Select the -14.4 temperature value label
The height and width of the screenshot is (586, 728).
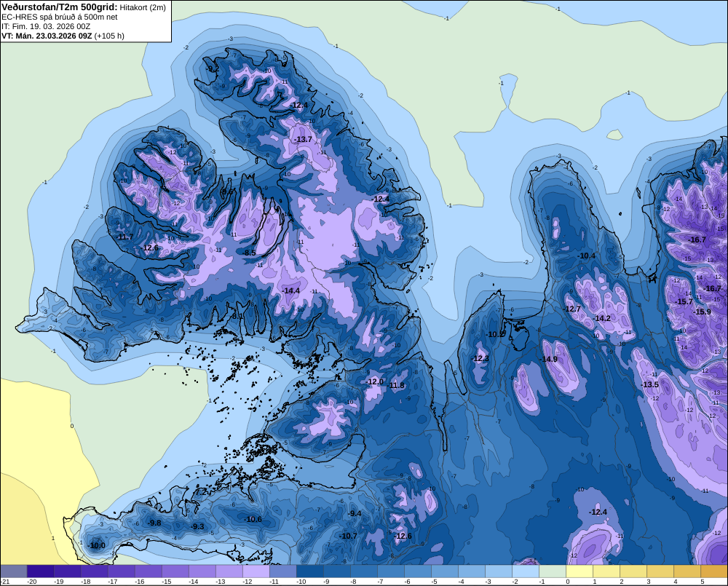290,290
